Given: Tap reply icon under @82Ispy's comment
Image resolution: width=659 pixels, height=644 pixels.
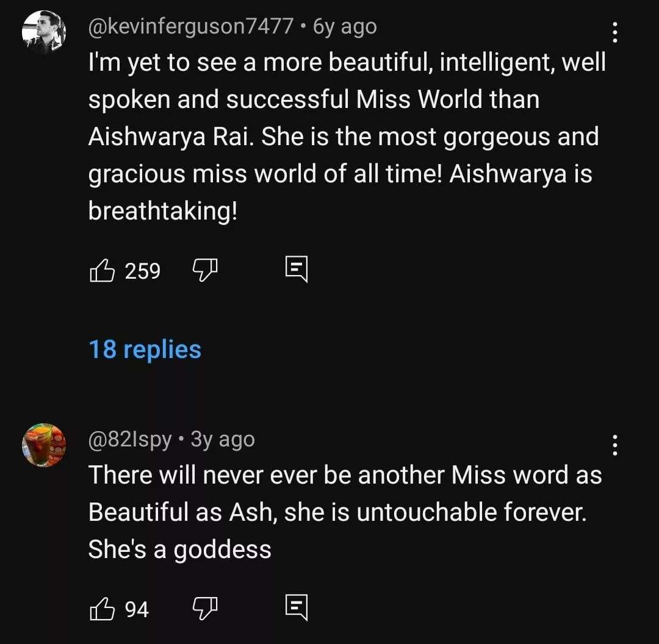Looking at the screenshot, I should [297, 608].
